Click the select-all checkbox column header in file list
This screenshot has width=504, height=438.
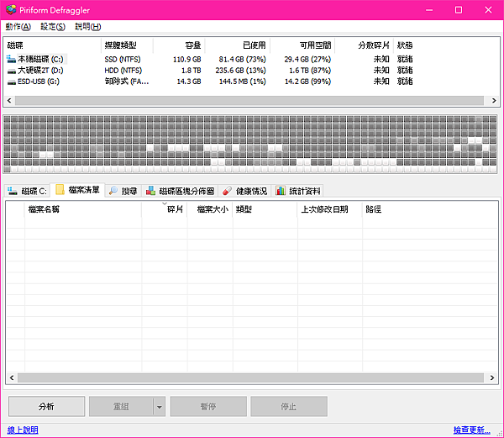tap(15, 209)
